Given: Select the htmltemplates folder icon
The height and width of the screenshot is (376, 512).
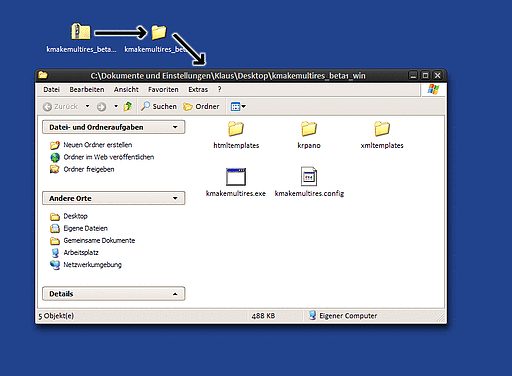Looking at the screenshot, I should coord(236,129).
